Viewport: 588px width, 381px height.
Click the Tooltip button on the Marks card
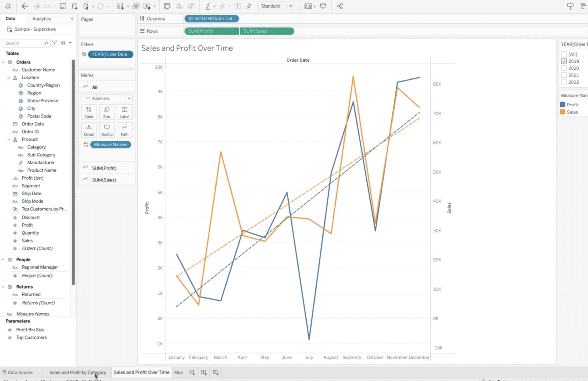pyautogui.click(x=107, y=130)
